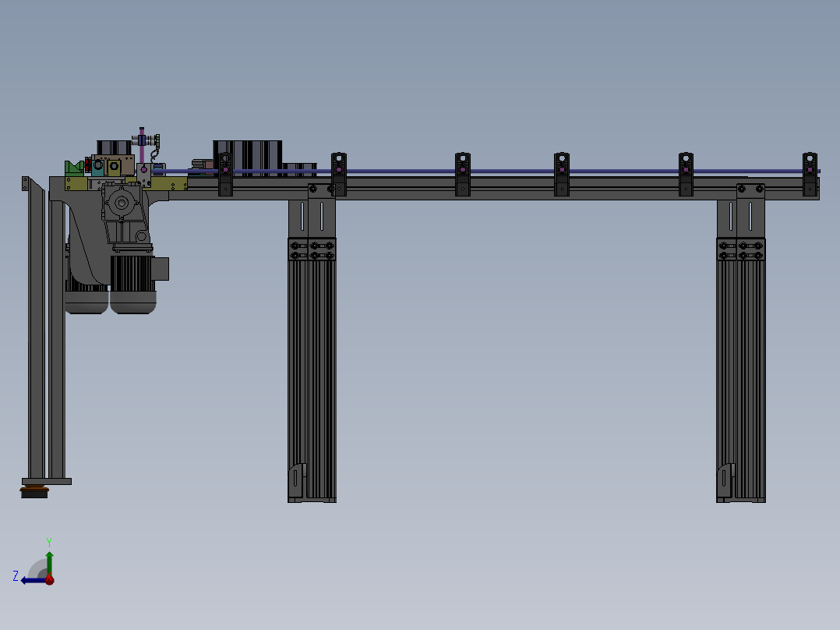The height and width of the screenshot is (630, 840).
Task: Select the middle aluminum profile support leg
Action: tap(312, 370)
